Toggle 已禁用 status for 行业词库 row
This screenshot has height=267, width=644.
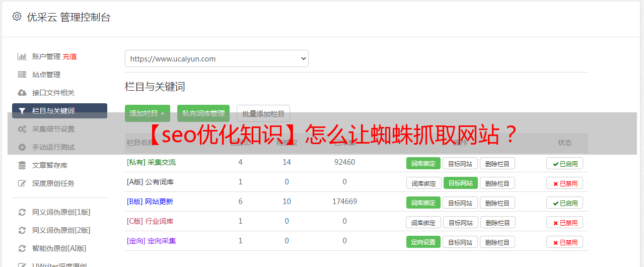[x=565, y=222]
